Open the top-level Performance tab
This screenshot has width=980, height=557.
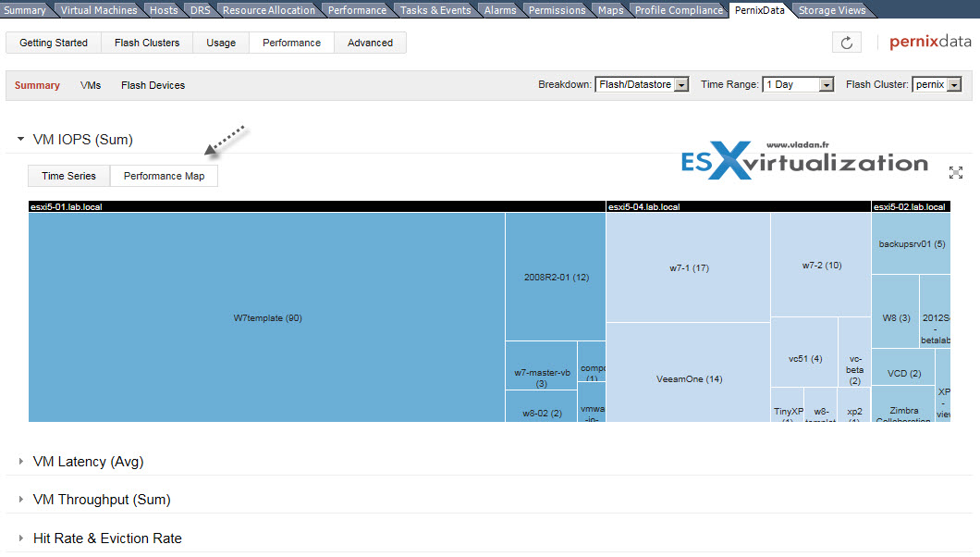pyautogui.click(x=357, y=10)
